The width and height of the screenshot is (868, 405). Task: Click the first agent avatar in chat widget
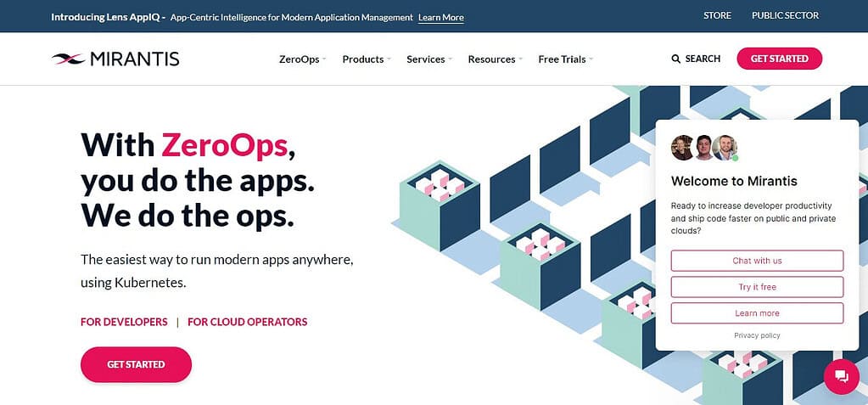(681, 148)
